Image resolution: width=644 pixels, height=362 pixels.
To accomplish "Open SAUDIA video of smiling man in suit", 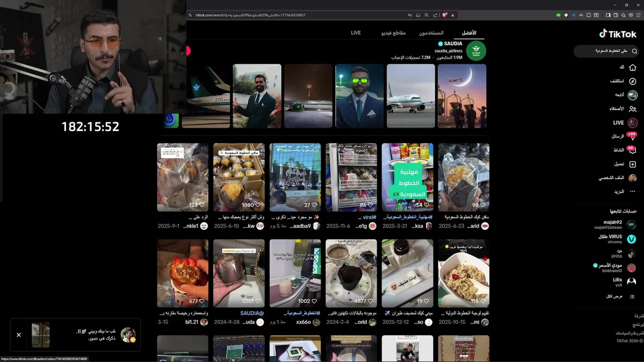I will (x=257, y=96).
